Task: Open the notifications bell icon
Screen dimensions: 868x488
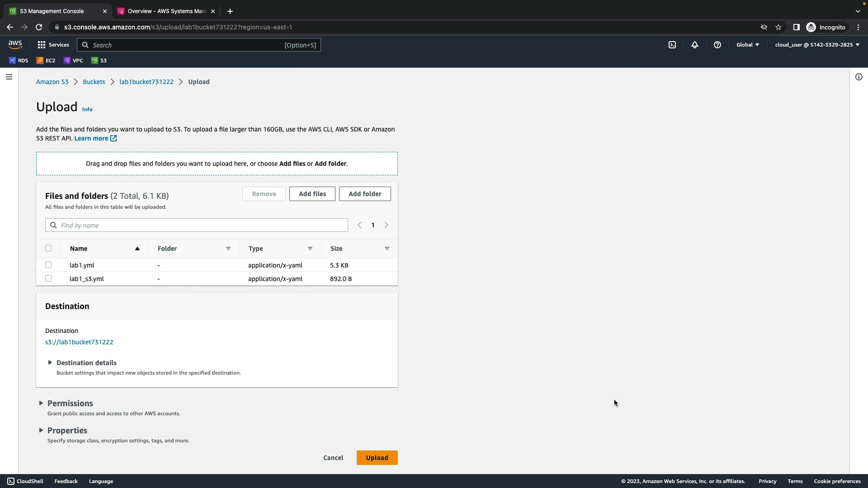Action: coord(695,45)
